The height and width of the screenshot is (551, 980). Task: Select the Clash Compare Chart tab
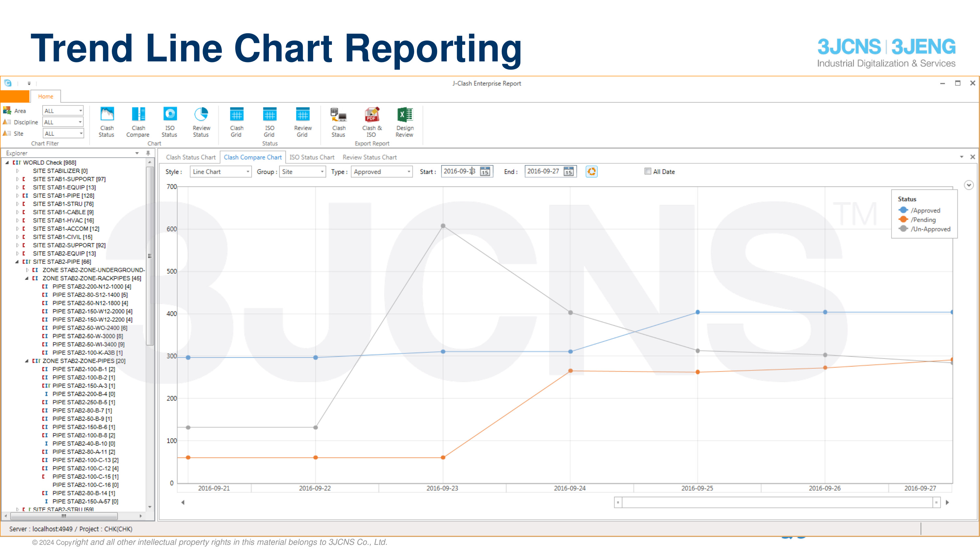click(x=253, y=157)
